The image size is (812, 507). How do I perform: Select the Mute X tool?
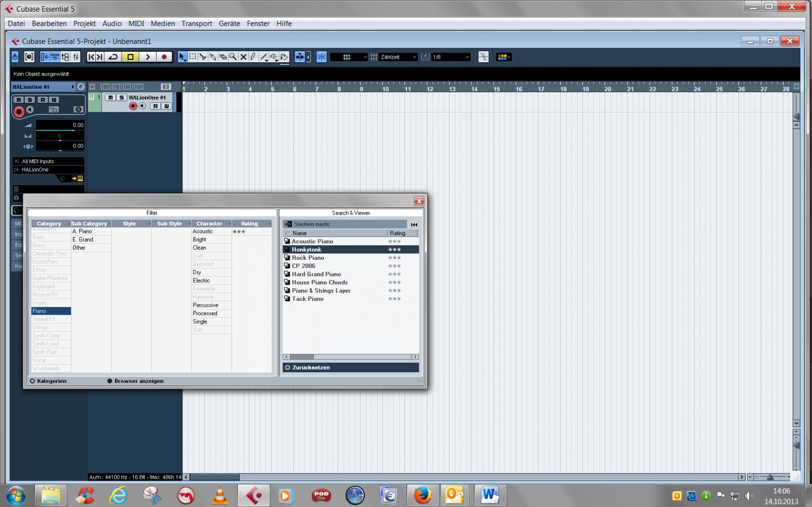243,57
